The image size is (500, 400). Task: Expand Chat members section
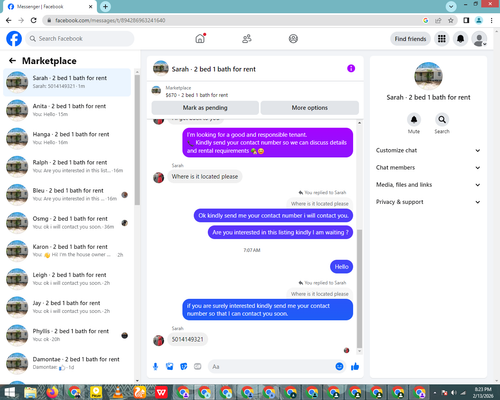[428, 167]
